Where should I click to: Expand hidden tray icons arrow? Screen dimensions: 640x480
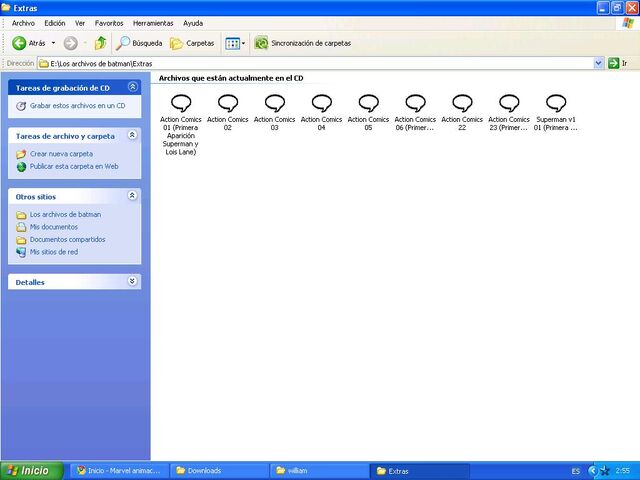click(593, 471)
